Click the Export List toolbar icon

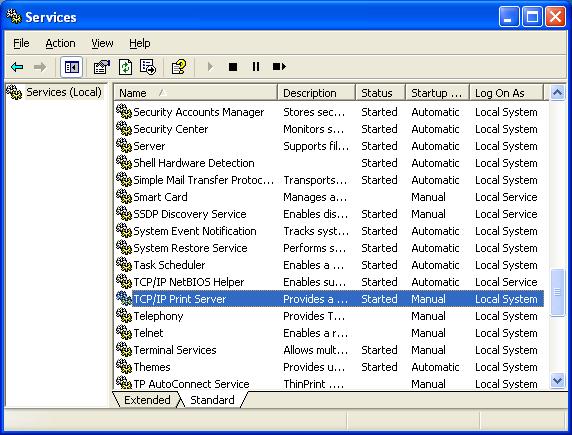(148, 67)
